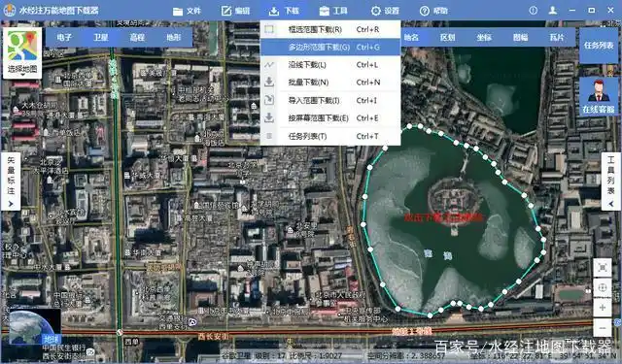Image resolution: width=622 pixels, height=364 pixels.
Task: Open the 设置 (Settings) menu
Action: [385, 11]
